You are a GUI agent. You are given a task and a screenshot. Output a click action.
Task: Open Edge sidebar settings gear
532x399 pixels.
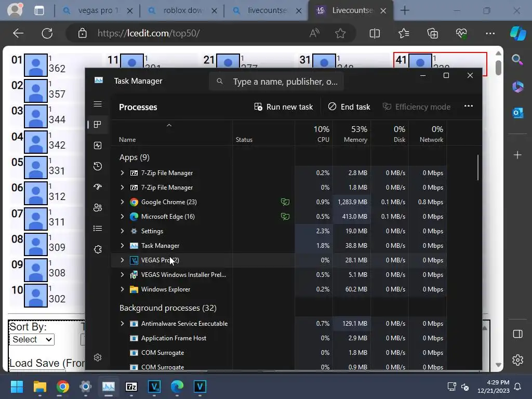coord(518,360)
